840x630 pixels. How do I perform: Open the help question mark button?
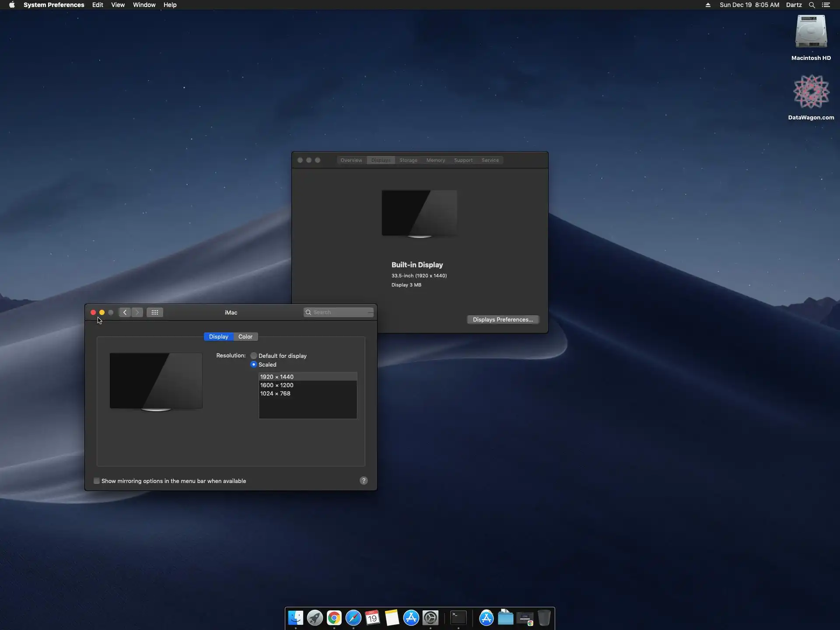(x=364, y=481)
